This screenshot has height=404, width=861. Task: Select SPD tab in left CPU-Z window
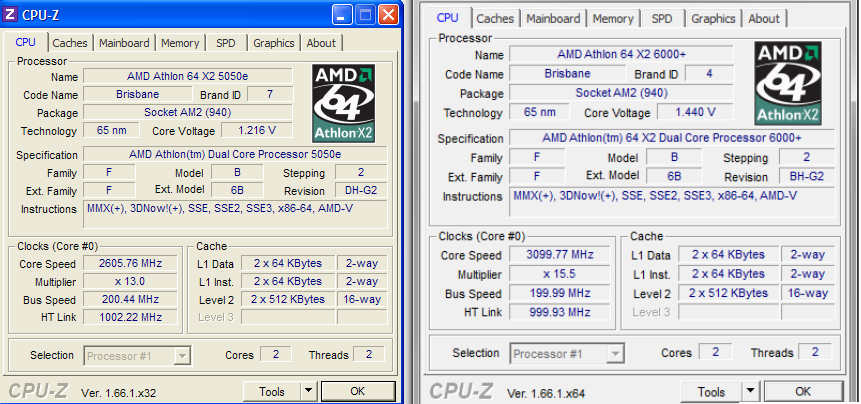(x=226, y=43)
